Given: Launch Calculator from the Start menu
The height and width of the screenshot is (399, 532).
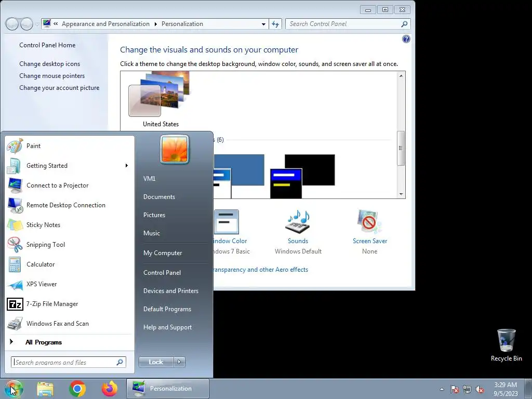Looking at the screenshot, I should pyautogui.click(x=70, y=264).
